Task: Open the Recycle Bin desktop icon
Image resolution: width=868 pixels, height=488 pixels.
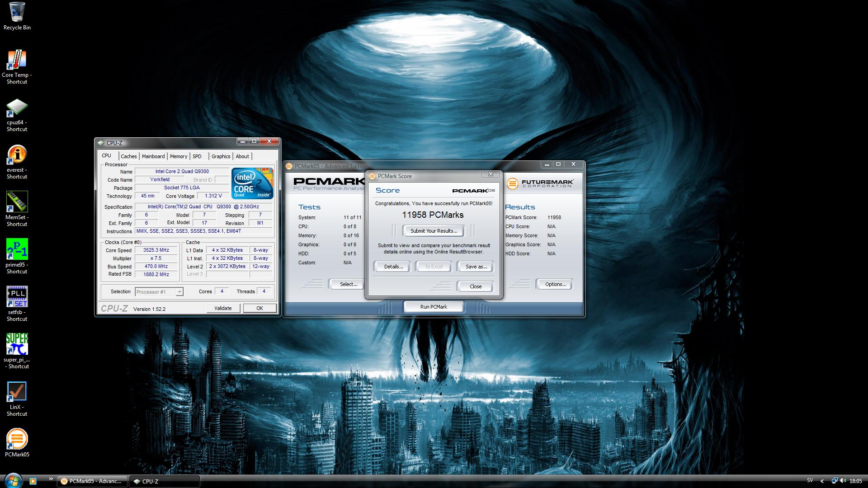Action: [17, 16]
